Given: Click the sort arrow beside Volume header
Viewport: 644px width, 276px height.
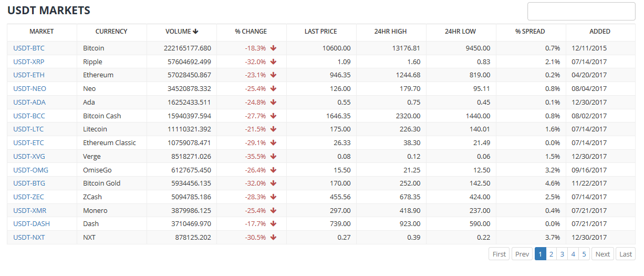Looking at the screenshot, I should click(x=195, y=32).
